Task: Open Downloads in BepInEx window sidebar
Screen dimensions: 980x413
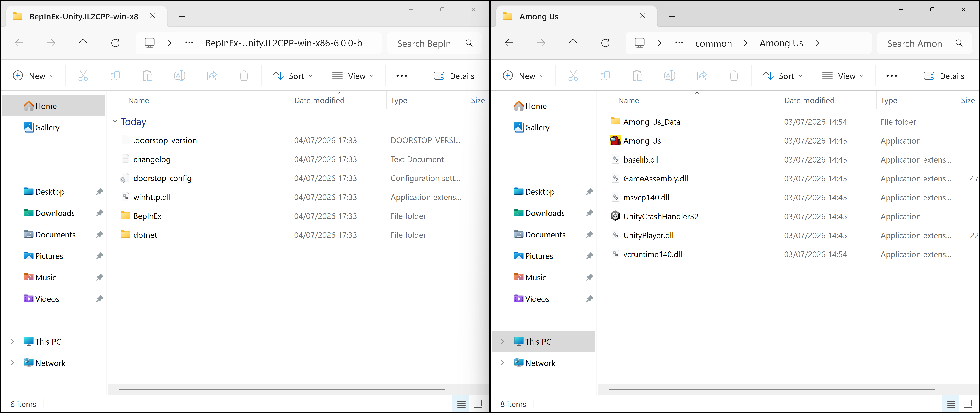Action: click(x=55, y=213)
